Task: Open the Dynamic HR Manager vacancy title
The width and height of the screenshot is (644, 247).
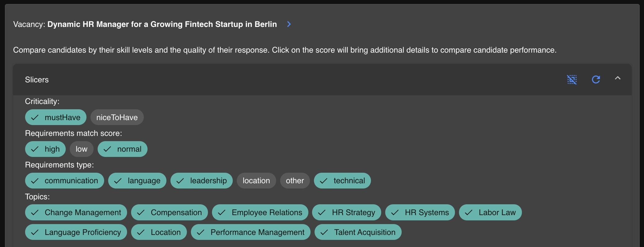Action: point(162,24)
